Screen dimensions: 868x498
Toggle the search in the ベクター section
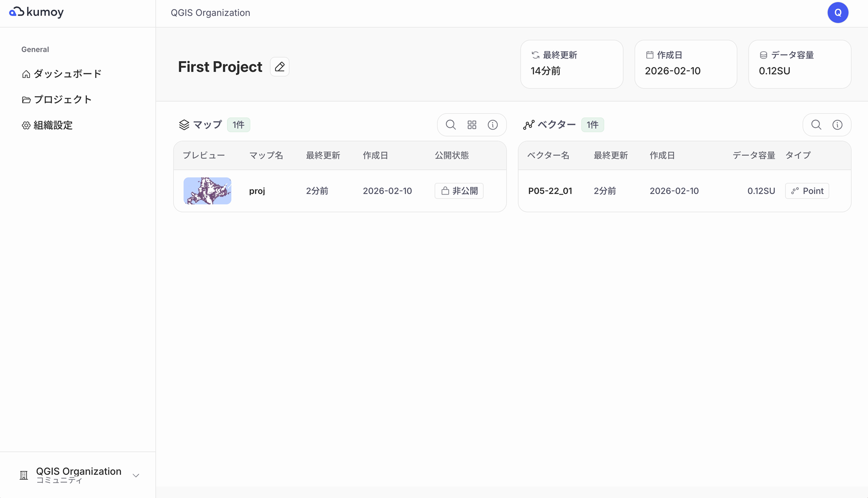click(816, 125)
